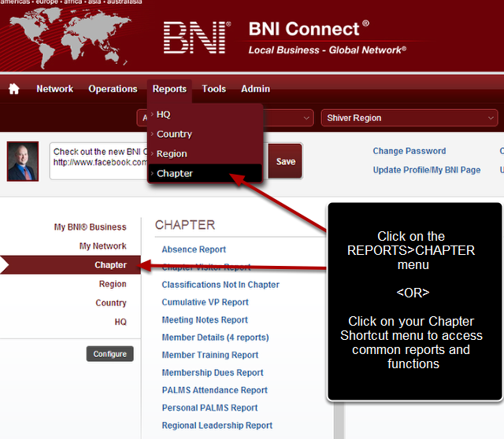Click the user profile photo thumbnail

click(23, 161)
